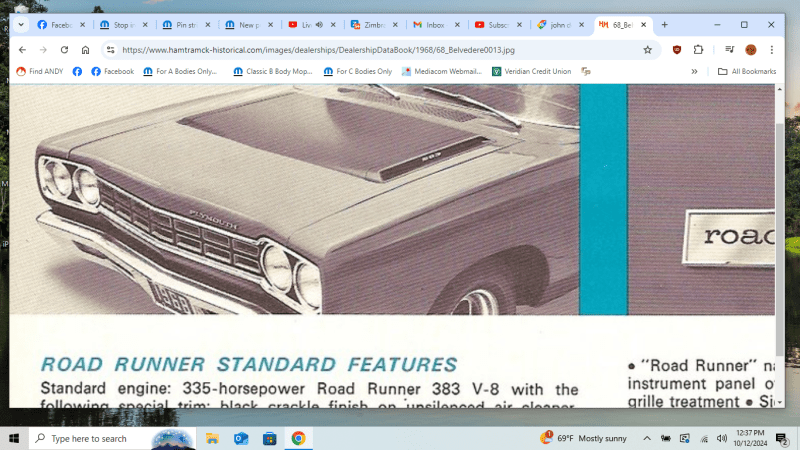Open the network Wi-Fi tray icon
800x450 pixels.
click(x=704, y=438)
